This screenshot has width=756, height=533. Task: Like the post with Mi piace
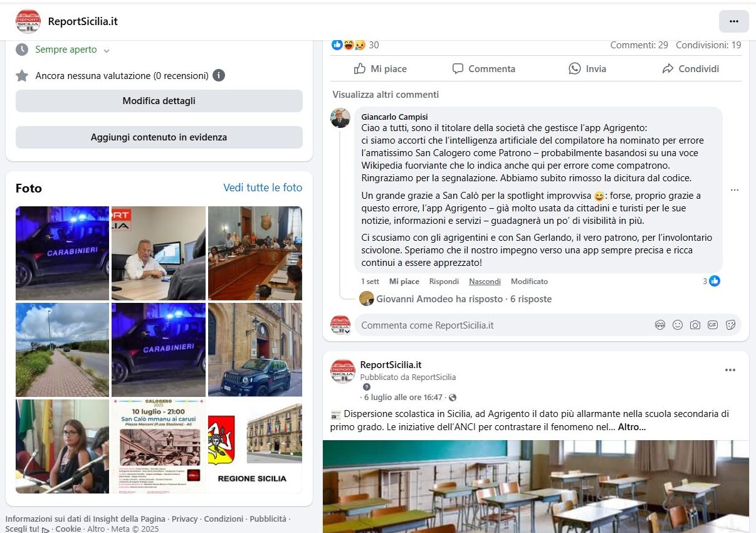[381, 69]
